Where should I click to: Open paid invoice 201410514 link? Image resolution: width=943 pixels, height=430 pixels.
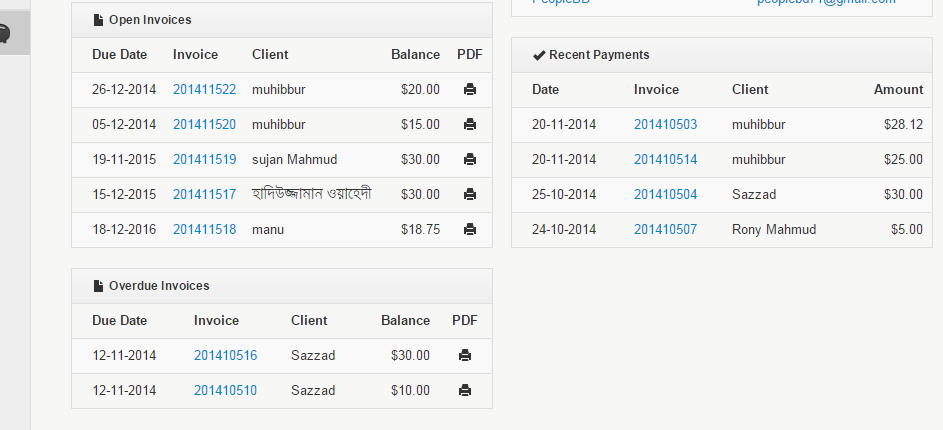(665, 160)
